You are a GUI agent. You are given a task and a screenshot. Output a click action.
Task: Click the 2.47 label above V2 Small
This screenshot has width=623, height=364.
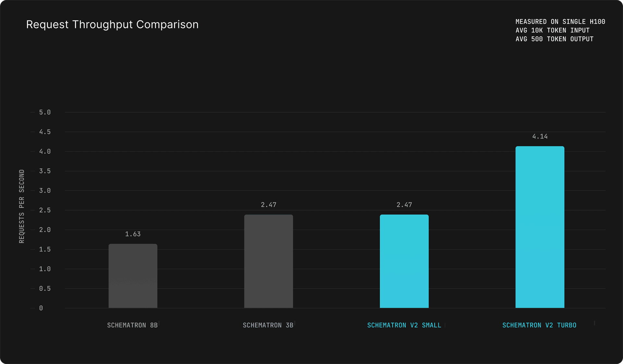[404, 205]
